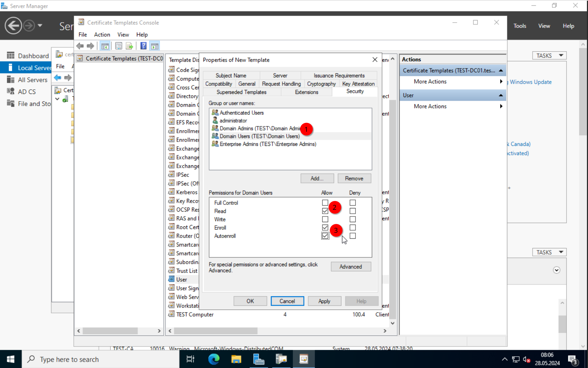This screenshot has width=588, height=368.
Task: Show hidden system tray icons
Action: coord(505,360)
